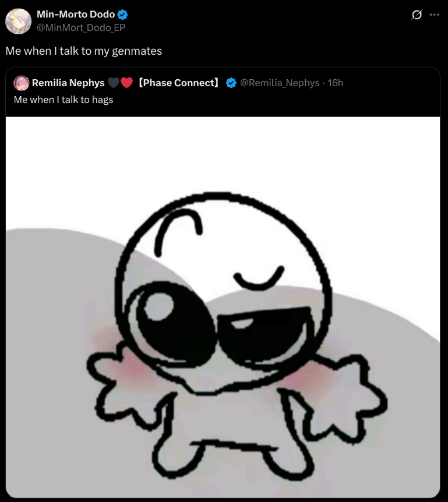448x502 pixels.
Task: Click the character's large round eye in image
Action: [x=172, y=323]
